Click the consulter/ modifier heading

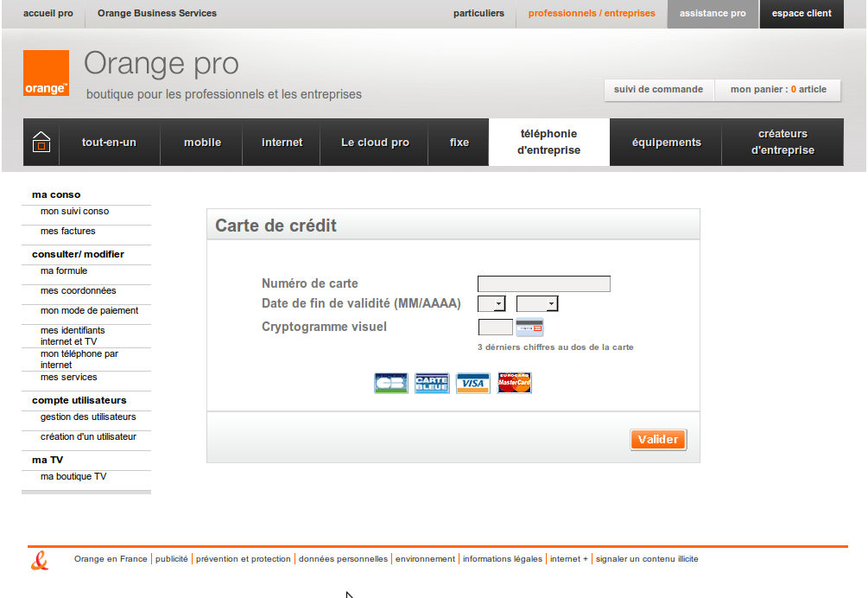click(x=78, y=255)
